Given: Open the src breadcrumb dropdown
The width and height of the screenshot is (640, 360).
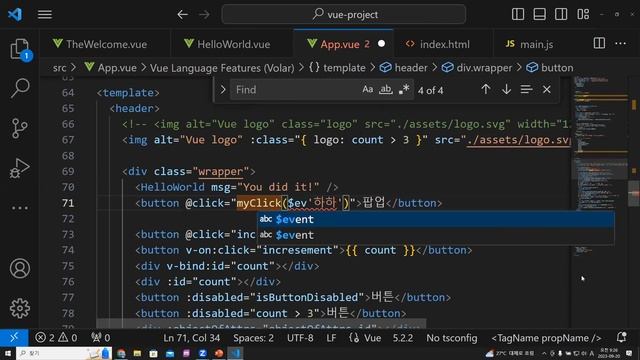Looking at the screenshot, I should tap(60, 68).
